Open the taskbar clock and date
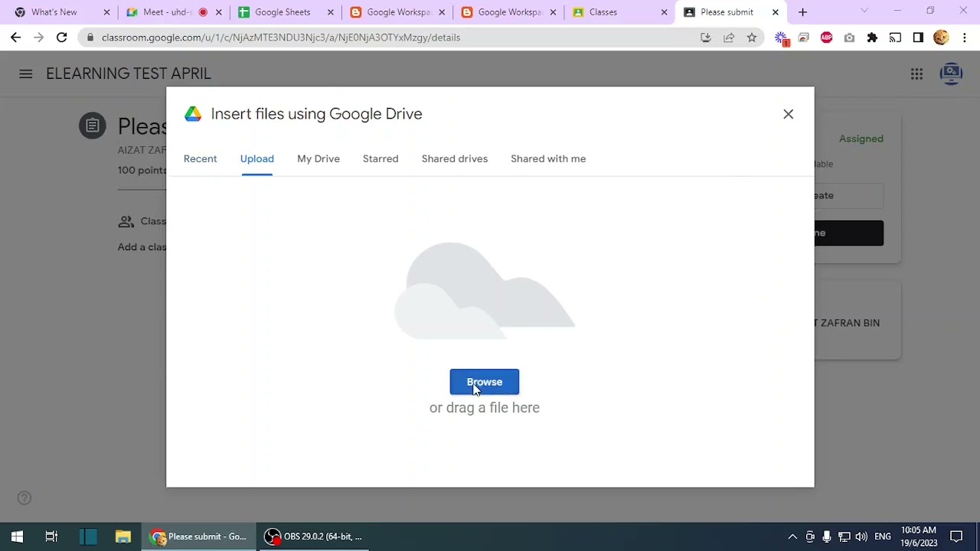980x551 pixels. click(x=919, y=536)
